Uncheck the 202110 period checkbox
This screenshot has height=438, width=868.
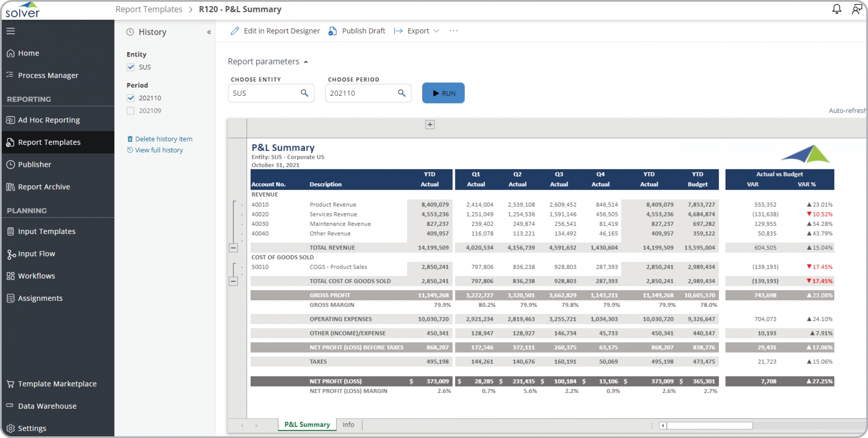click(131, 98)
